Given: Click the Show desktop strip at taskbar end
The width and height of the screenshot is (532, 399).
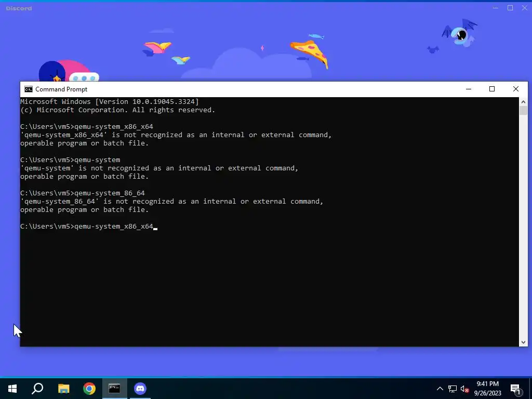Looking at the screenshot, I should (x=530, y=389).
